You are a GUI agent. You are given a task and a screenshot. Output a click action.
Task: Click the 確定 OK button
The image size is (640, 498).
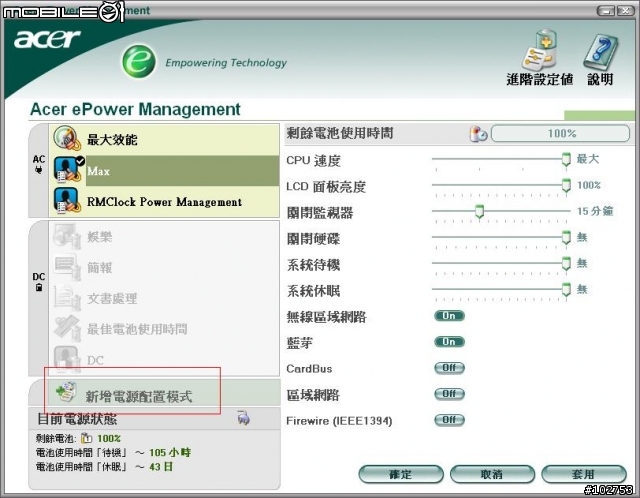click(401, 474)
